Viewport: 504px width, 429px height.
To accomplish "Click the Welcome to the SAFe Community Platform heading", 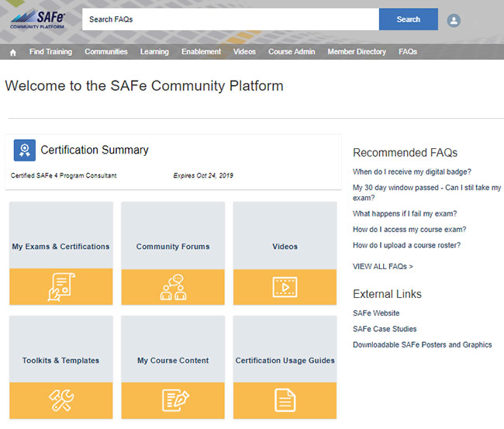I will (x=144, y=86).
